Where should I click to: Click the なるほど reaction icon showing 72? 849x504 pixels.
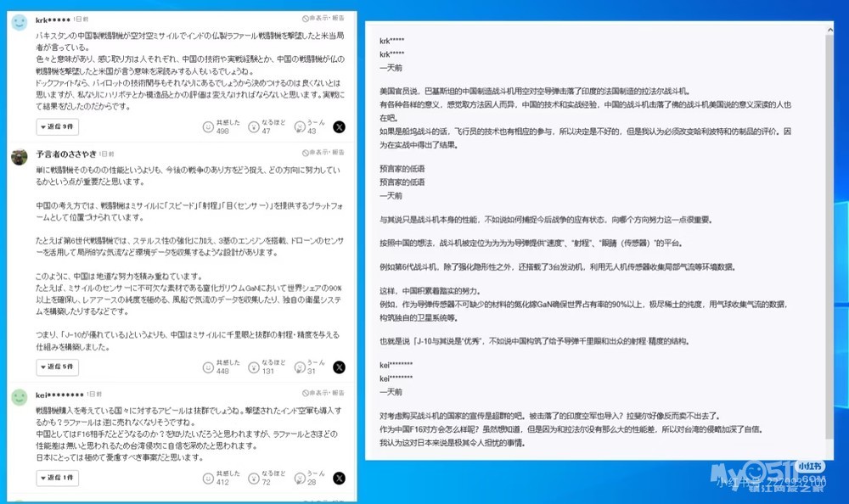click(x=253, y=478)
